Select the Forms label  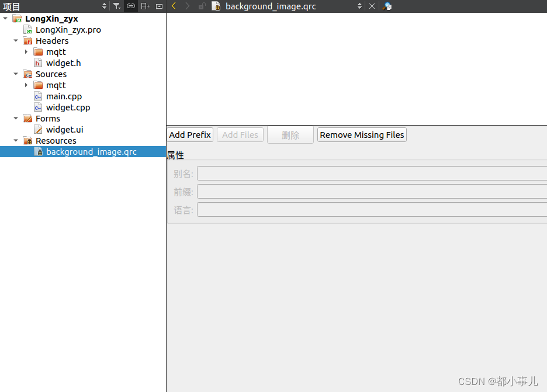[x=48, y=119]
